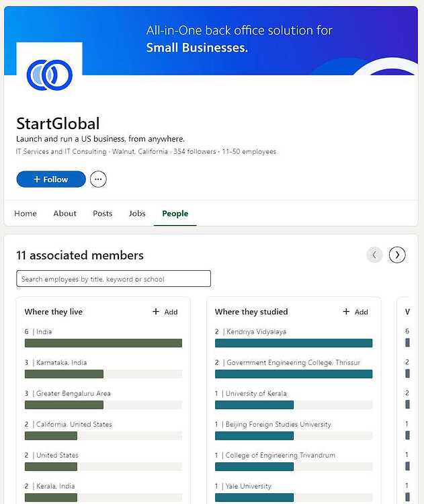Select California, United States filter
424x504 pixels.
(x=103, y=430)
